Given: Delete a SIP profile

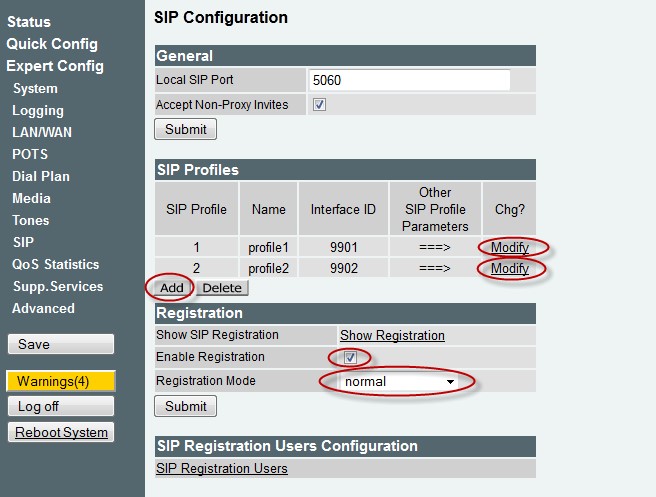Looking at the screenshot, I should tap(222, 288).
